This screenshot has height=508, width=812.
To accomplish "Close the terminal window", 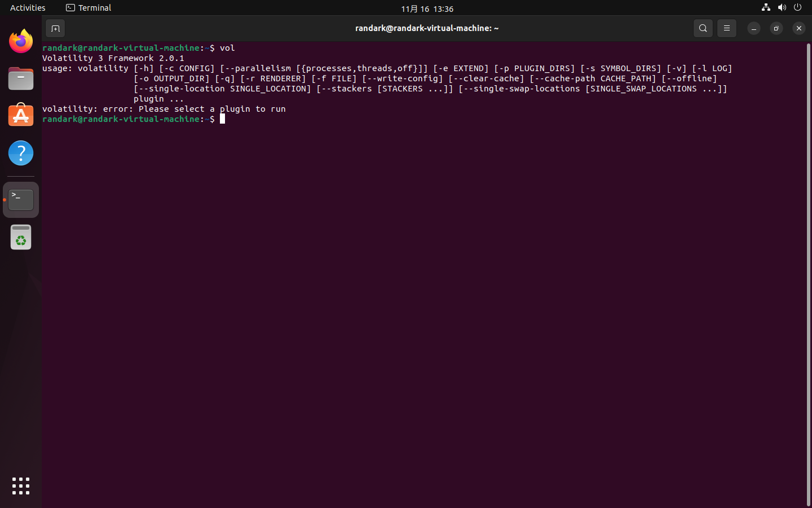I will 799,28.
